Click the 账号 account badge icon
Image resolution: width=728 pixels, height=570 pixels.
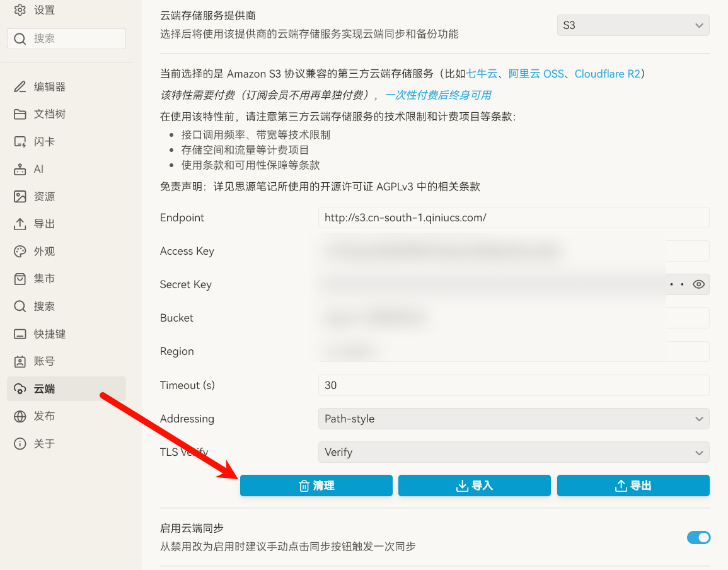[20, 361]
